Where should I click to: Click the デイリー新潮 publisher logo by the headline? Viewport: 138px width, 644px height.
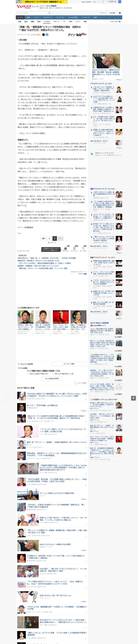pos(77,34)
